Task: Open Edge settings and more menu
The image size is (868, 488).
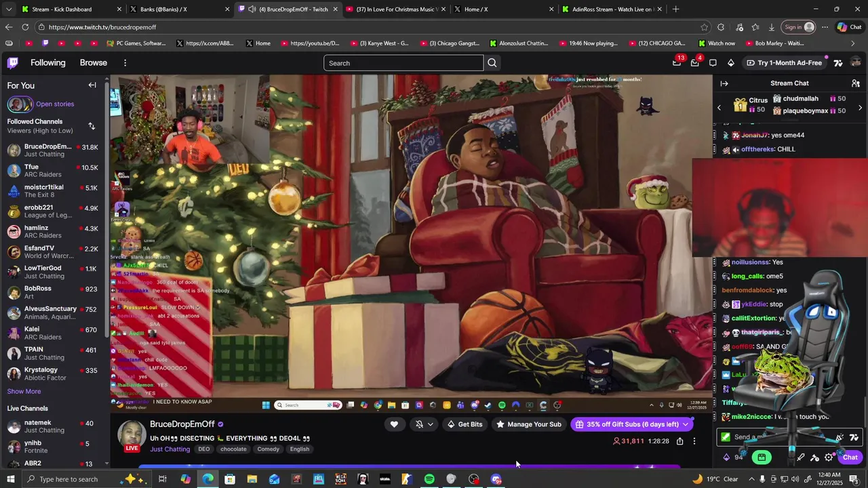Action: coord(825,27)
